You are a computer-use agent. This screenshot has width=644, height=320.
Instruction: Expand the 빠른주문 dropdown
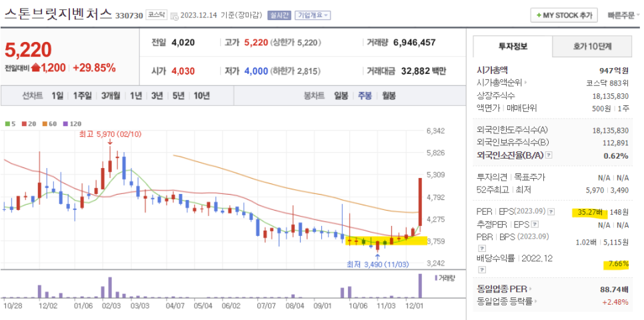coord(623,15)
